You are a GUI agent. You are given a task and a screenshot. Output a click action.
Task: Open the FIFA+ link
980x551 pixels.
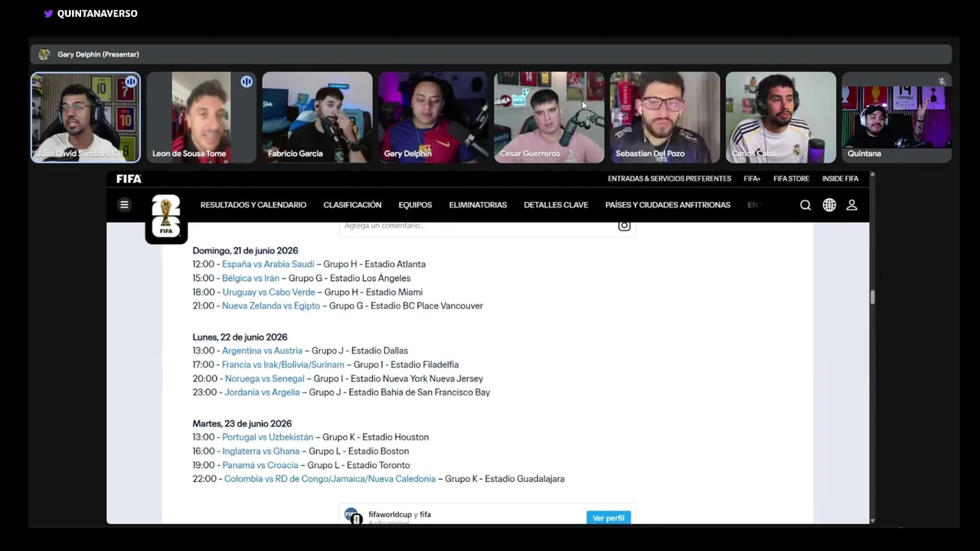click(752, 178)
